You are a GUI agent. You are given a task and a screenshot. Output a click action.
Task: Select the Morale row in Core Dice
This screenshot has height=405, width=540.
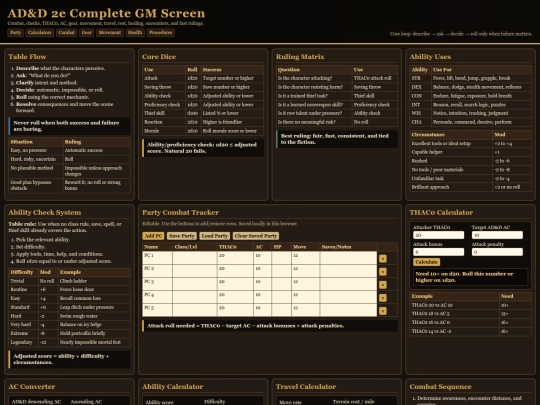[x=203, y=131]
